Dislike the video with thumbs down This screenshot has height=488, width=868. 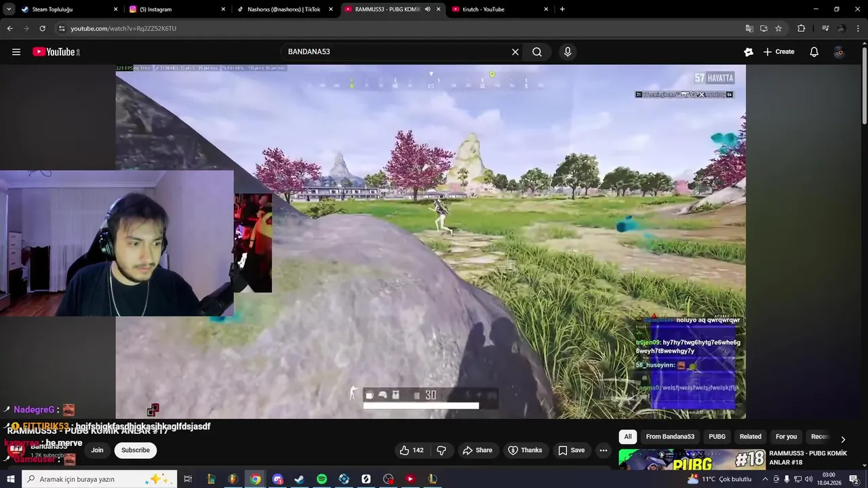(441, 450)
